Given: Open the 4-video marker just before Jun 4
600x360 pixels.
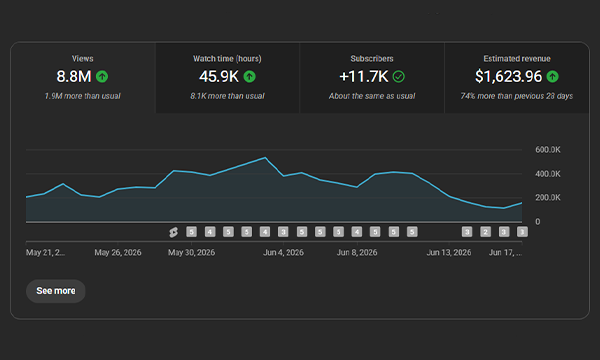Looking at the screenshot, I should pyautogui.click(x=265, y=232).
